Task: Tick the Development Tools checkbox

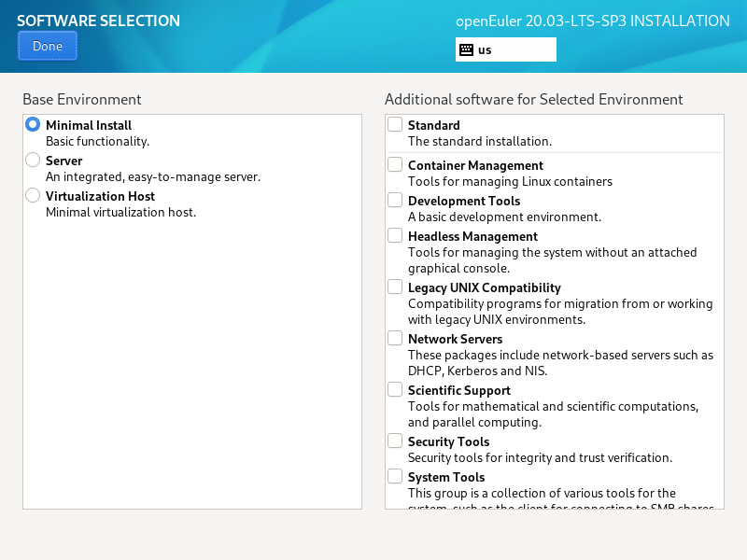Action: (395, 200)
